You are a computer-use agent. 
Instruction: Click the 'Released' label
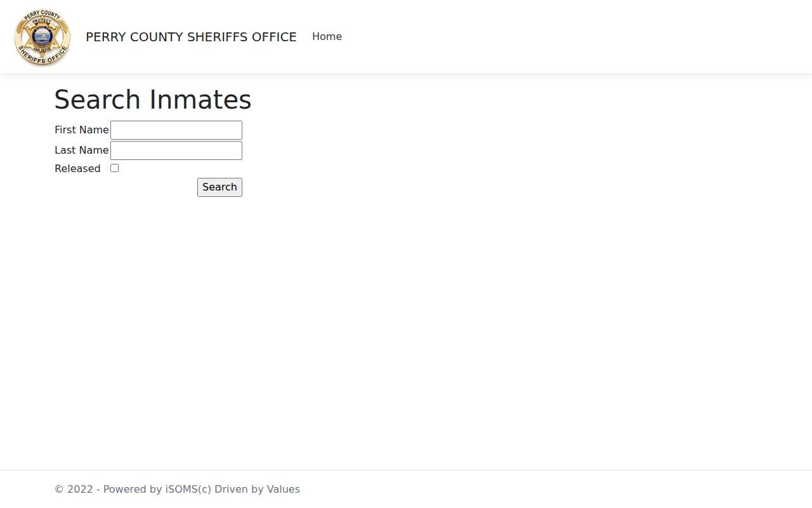click(77, 168)
